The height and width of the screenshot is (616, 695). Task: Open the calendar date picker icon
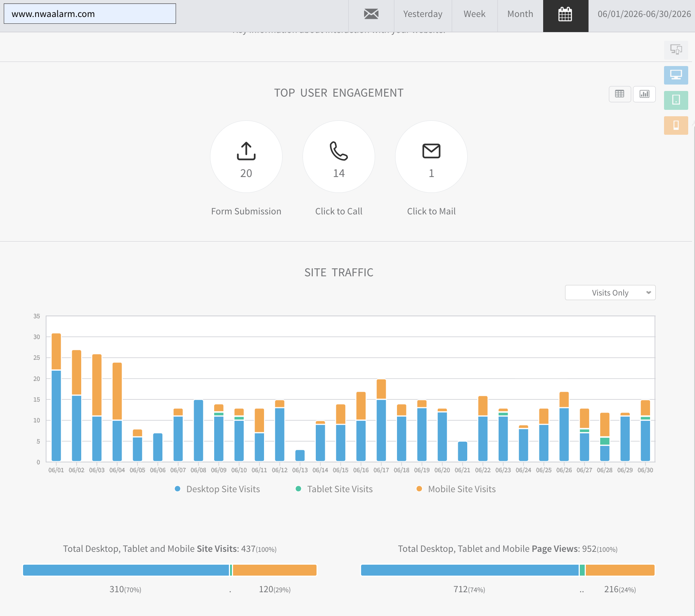pyautogui.click(x=565, y=15)
